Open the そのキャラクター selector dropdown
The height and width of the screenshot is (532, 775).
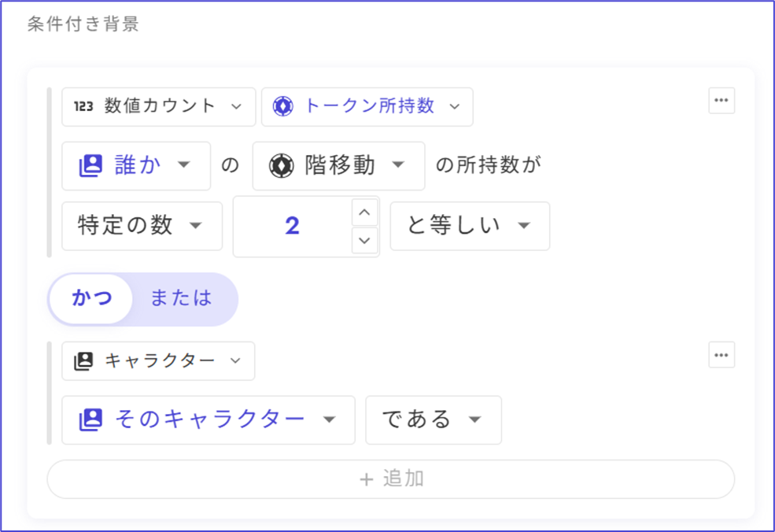point(209,419)
